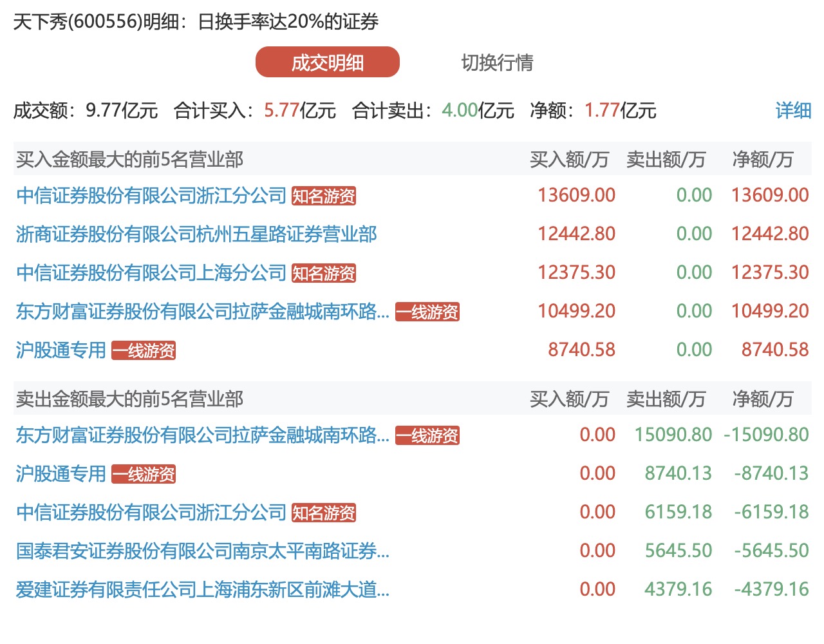Image resolution: width=824 pixels, height=644 pixels.
Task: Open 浙商证券杭州五星路证券营业部 link
Action: tap(196, 234)
